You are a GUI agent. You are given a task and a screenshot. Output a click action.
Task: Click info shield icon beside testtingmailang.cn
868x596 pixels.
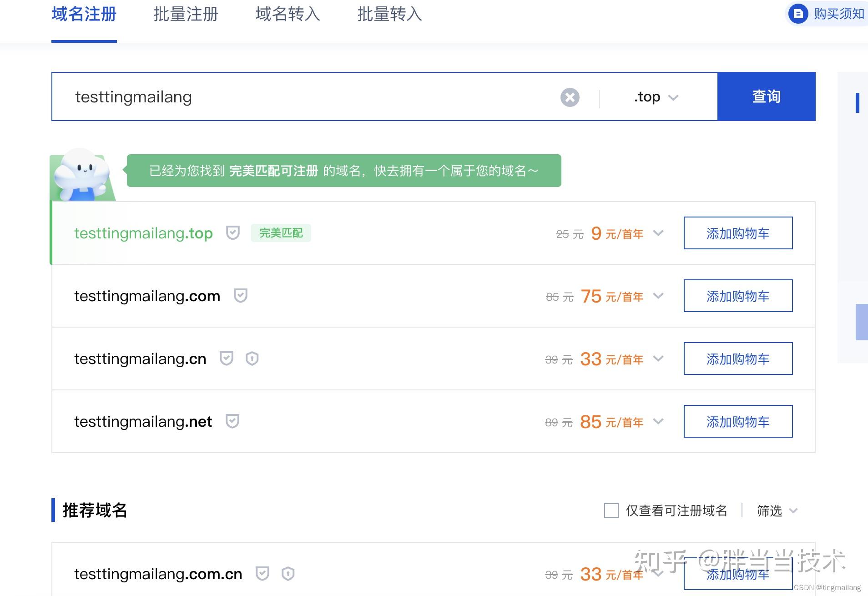(252, 359)
